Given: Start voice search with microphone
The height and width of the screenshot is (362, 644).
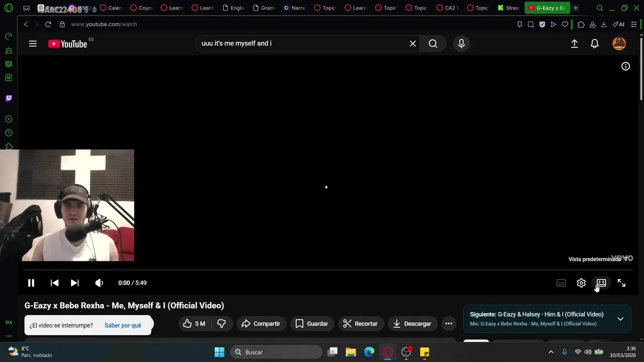Looking at the screenshot, I should pyautogui.click(x=461, y=44).
